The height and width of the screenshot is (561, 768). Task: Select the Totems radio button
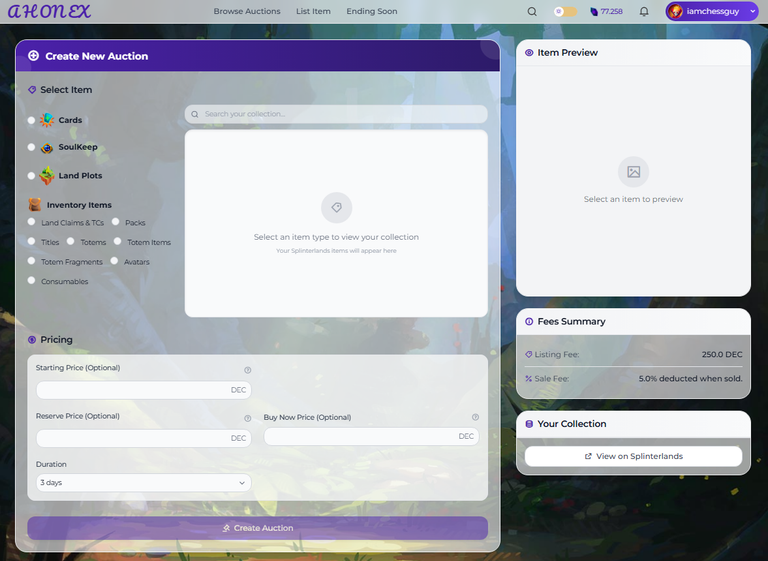[x=71, y=241]
